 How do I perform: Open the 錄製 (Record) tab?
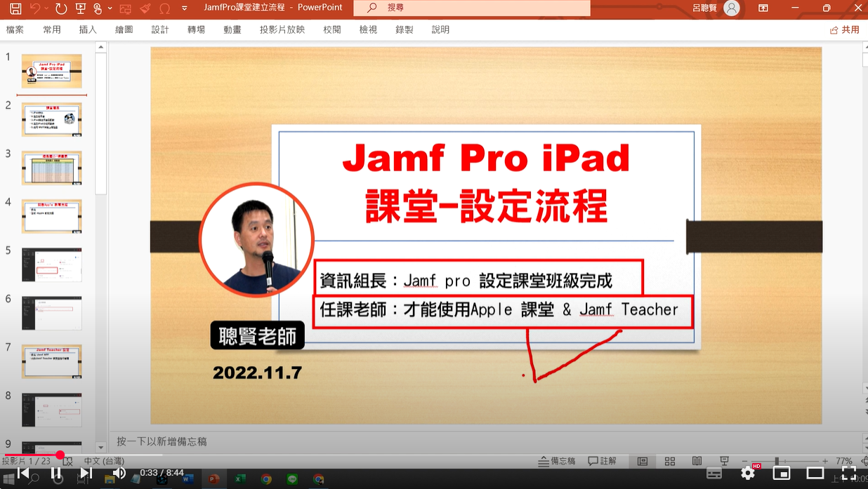point(405,29)
